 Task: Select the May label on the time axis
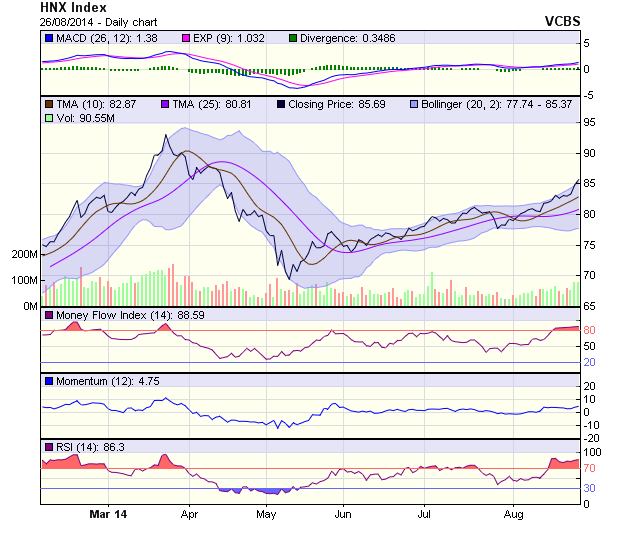(264, 514)
